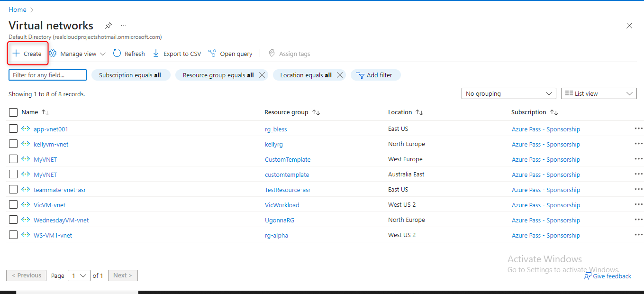Open the teammate-vnet-asr virtual network
644x294 pixels.
point(60,190)
